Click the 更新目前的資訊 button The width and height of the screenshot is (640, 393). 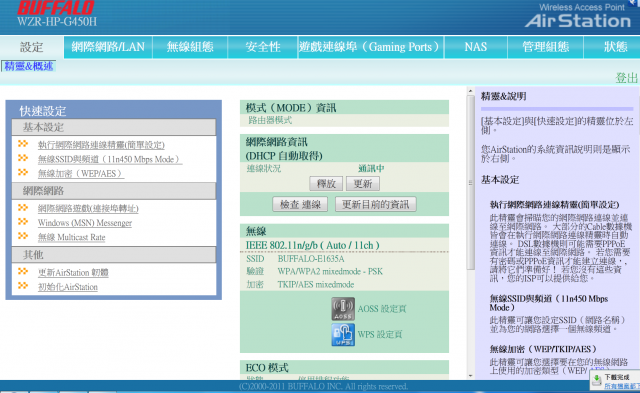[x=376, y=204]
